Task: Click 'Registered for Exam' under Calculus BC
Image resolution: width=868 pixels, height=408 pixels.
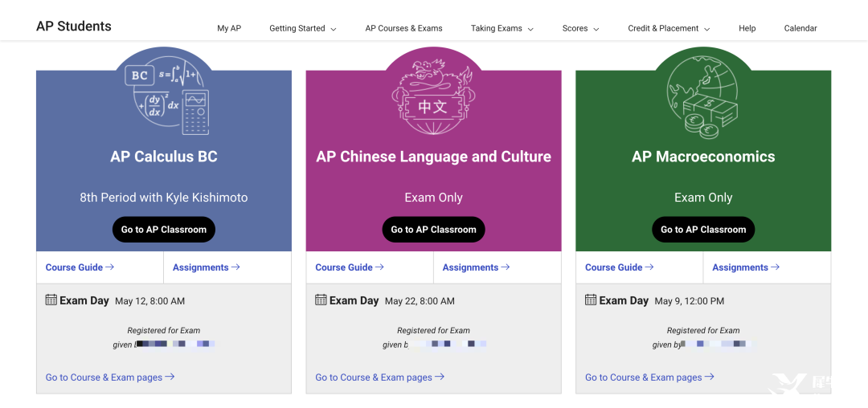Action: [x=164, y=331]
